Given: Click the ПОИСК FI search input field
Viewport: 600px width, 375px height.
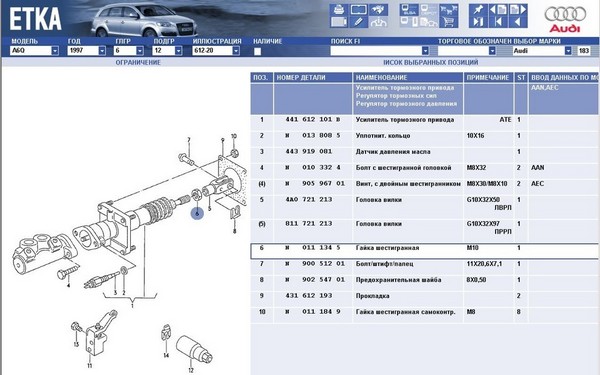Looking at the screenshot, I should click(380, 51).
